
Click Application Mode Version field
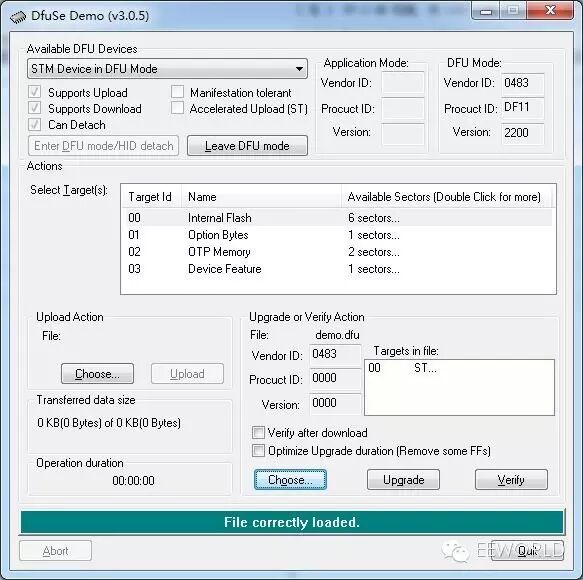tap(403, 133)
